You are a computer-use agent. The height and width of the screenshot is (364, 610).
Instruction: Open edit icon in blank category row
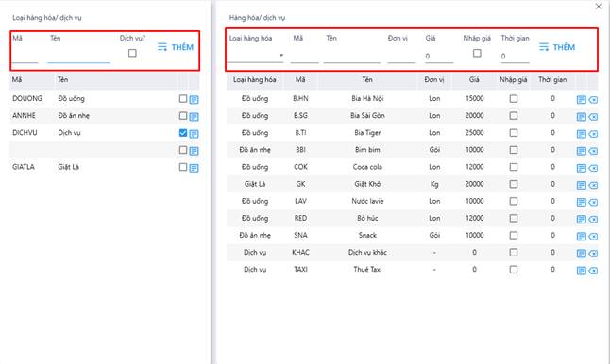(194, 151)
